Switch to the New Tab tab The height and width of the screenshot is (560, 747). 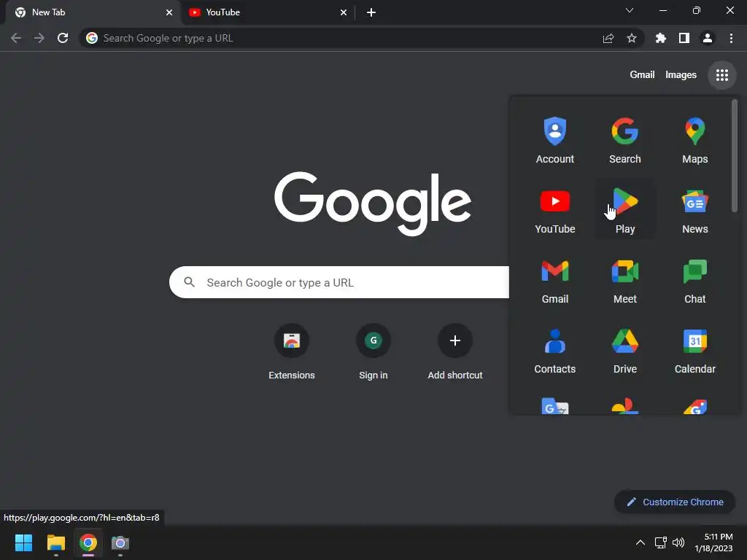click(x=93, y=12)
